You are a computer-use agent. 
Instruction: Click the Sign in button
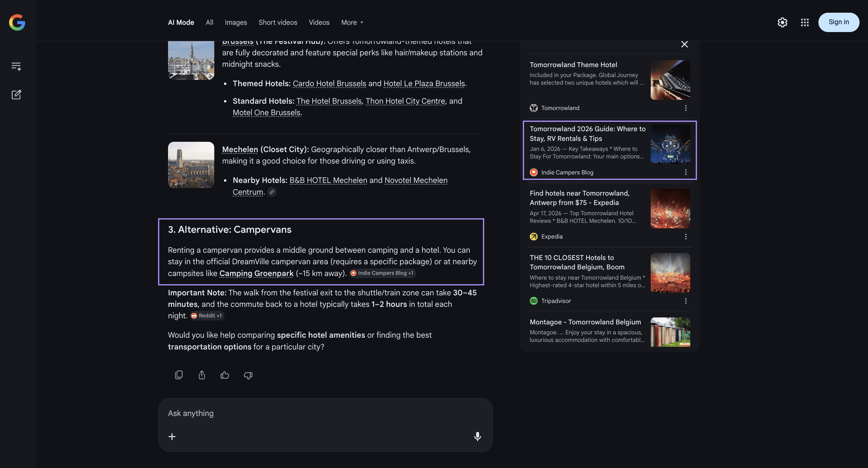coord(839,22)
